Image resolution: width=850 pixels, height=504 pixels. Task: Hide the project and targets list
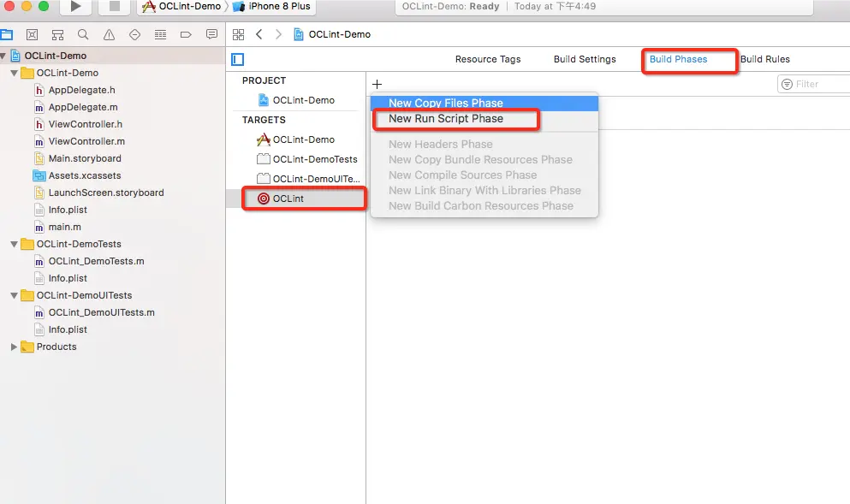point(237,60)
